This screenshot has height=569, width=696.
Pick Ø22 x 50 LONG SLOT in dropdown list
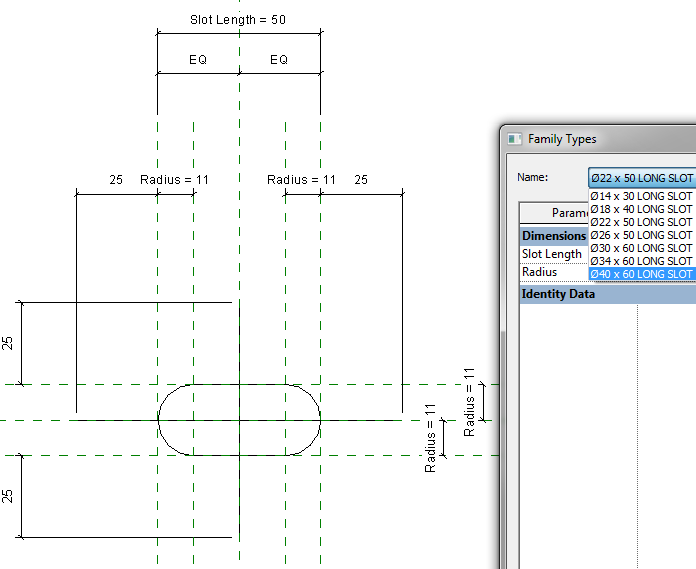[642, 222]
